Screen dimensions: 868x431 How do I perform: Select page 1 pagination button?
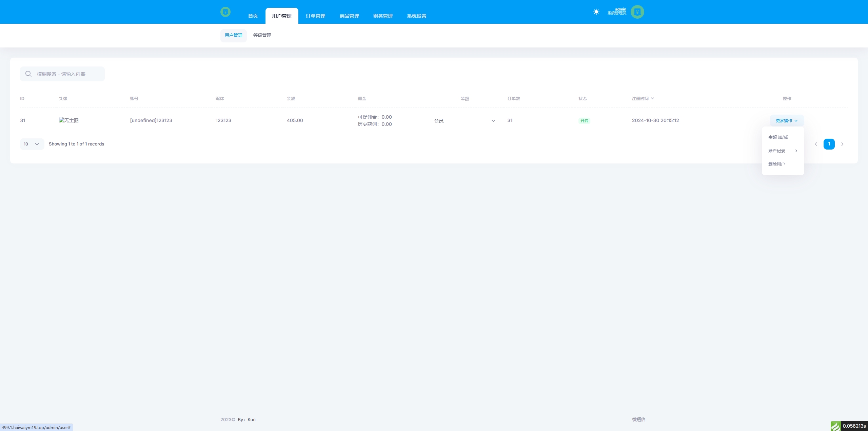point(829,144)
